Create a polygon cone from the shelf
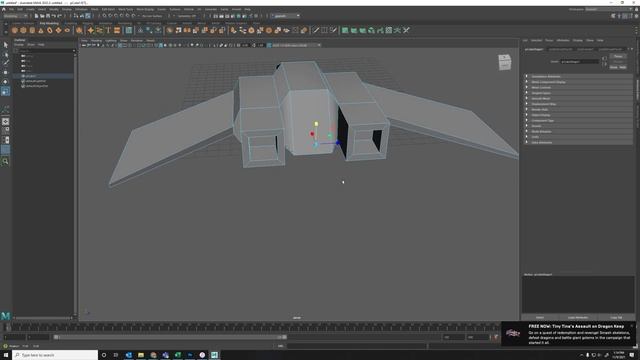The height and width of the screenshot is (360, 640). click(41, 30)
